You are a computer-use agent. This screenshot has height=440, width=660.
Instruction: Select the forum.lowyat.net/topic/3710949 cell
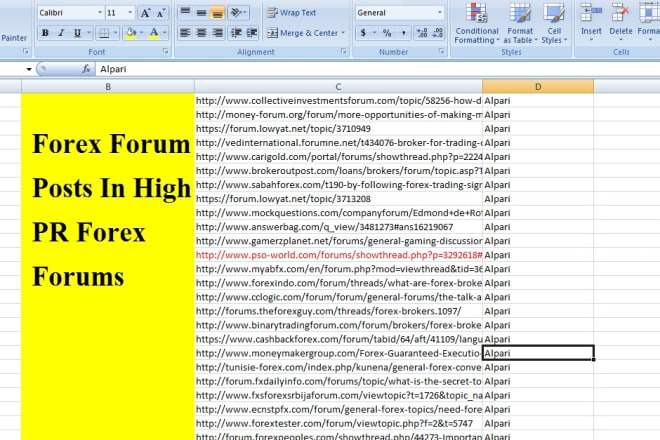(339, 128)
